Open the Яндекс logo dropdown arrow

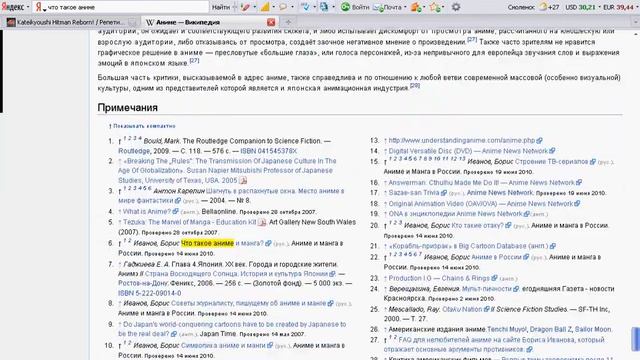[x=28, y=7]
